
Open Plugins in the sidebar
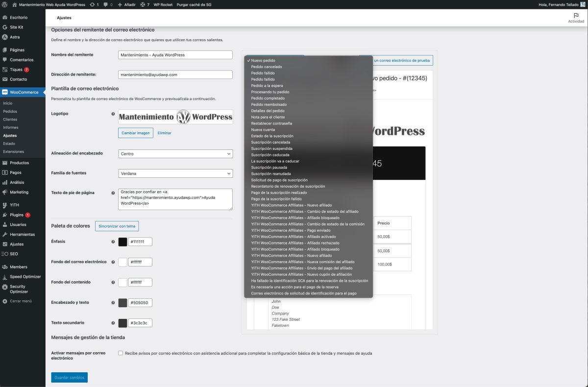[16, 215]
